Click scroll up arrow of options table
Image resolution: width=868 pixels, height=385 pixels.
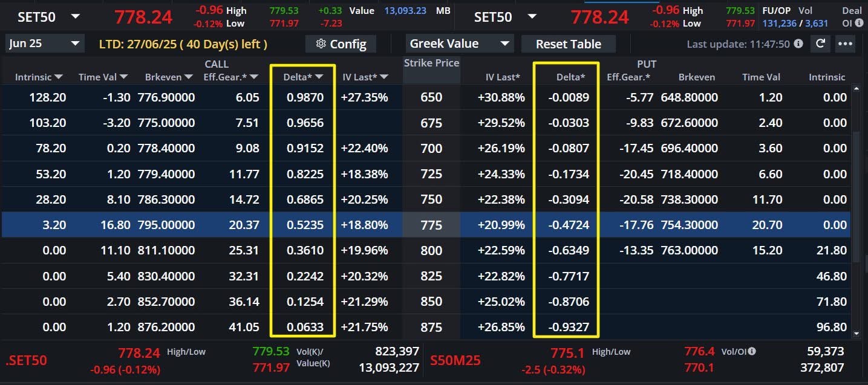click(856, 88)
